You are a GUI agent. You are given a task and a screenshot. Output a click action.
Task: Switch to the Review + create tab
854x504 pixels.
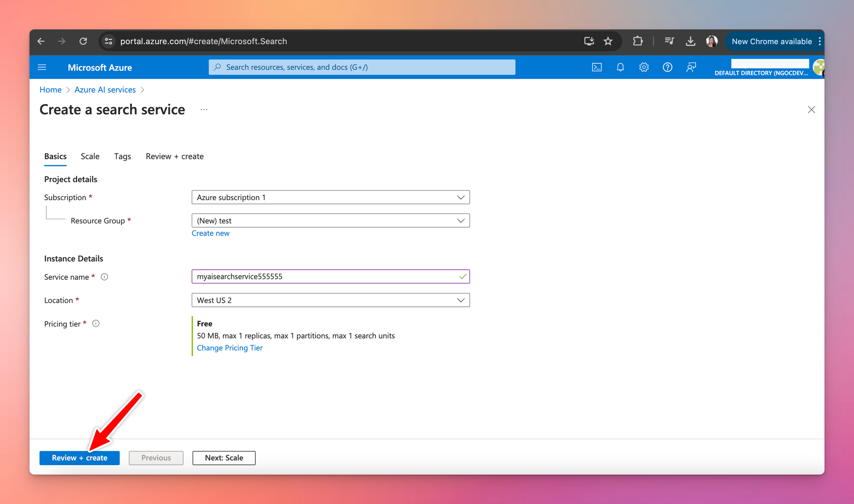(175, 156)
